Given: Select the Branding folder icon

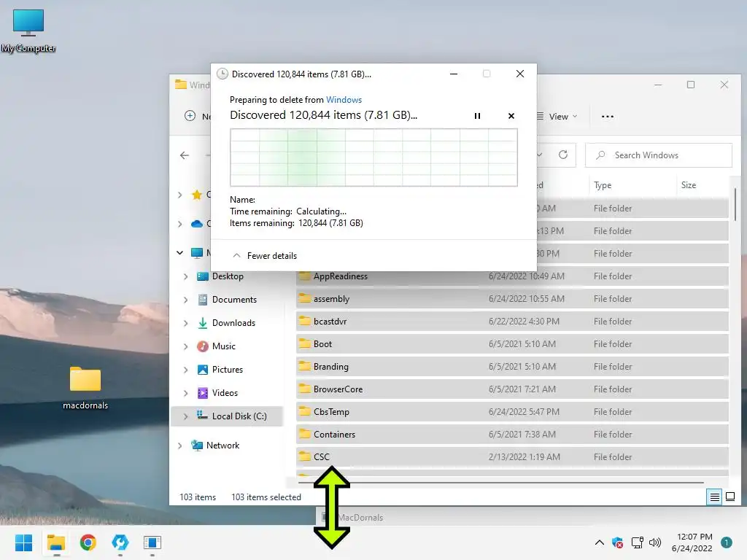Looking at the screenshot, I should [304, 366].
